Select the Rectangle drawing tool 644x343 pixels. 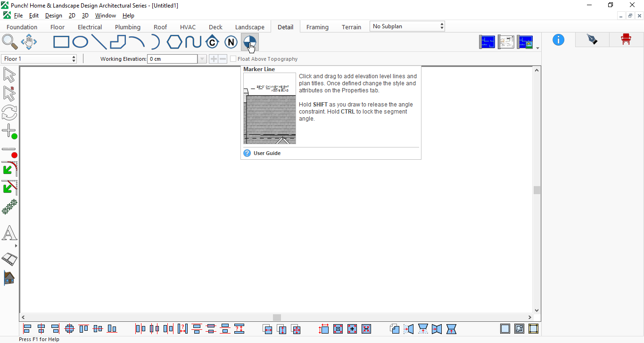coord(61,42)
